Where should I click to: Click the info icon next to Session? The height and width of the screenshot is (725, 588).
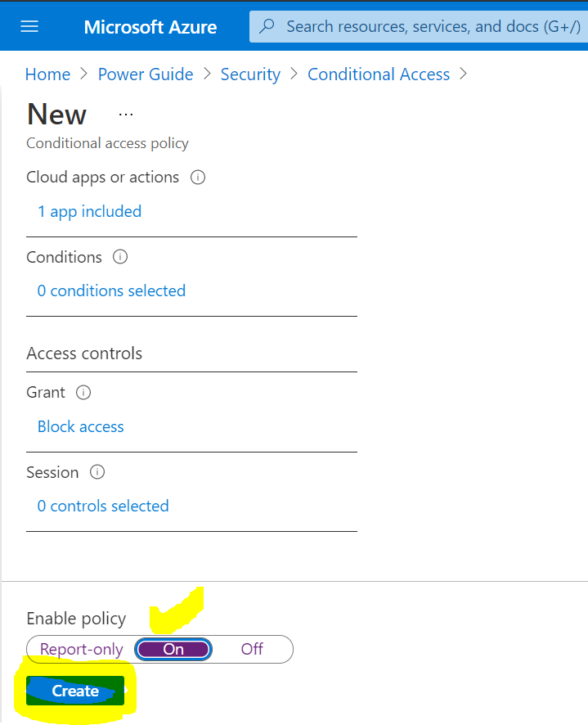[x=97, y=472]
